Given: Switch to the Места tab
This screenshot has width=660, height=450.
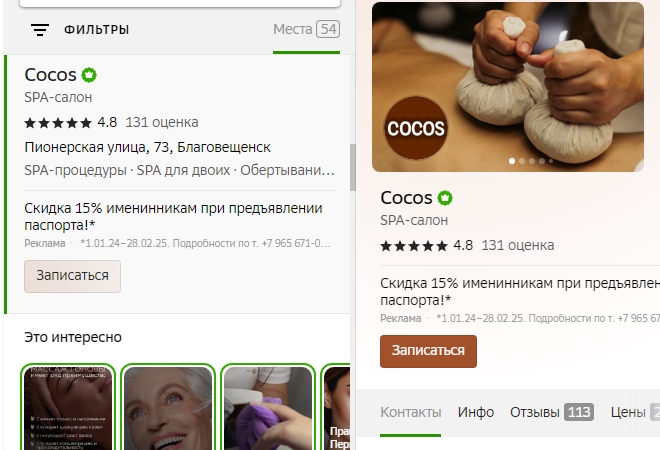Looking at the screenshot, I should [x=306, y=29].
